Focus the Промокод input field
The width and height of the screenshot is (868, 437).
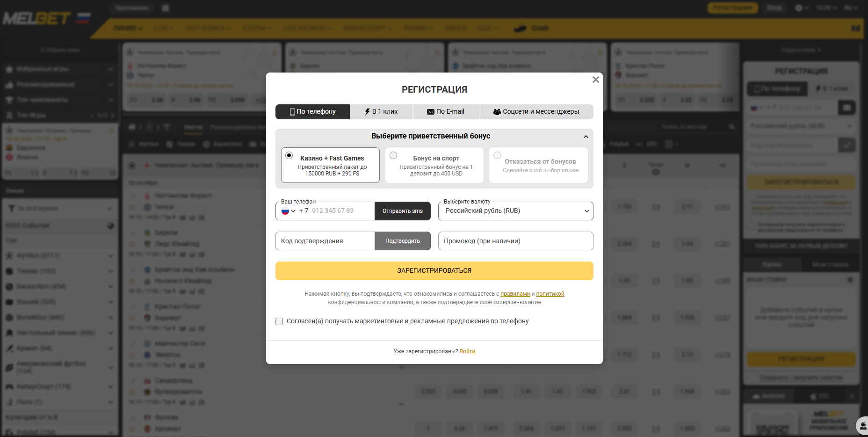point(515,241)
